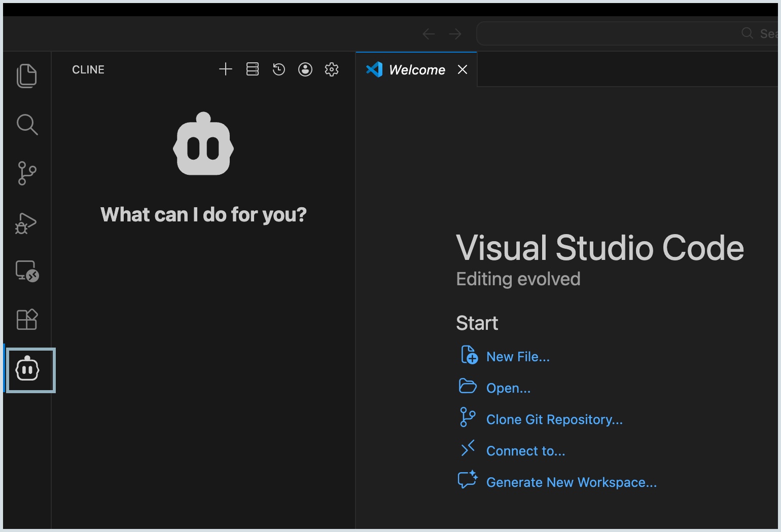
Task: Open the Source Control view
Action: [27, 173]
